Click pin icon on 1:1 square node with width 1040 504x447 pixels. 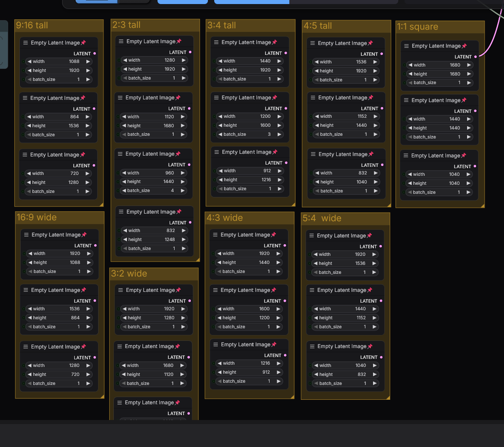463,156
